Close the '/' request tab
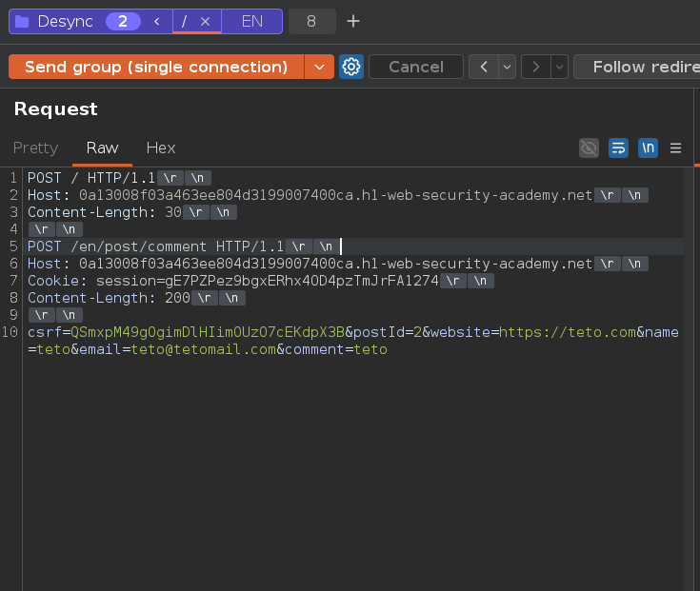Image resolution: width=700 pixels, height=591 pixels. point(205,21)
